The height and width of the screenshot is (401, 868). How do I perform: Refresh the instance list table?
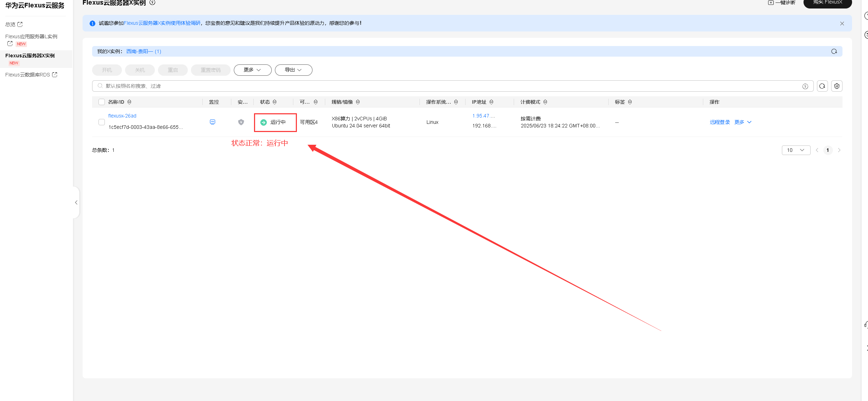(x=822, y=86)
